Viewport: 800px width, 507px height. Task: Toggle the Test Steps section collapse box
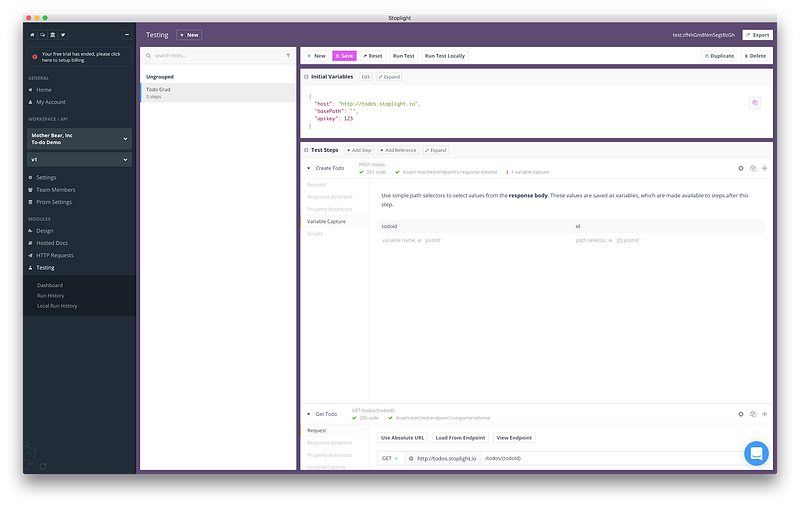coord(306,150)
